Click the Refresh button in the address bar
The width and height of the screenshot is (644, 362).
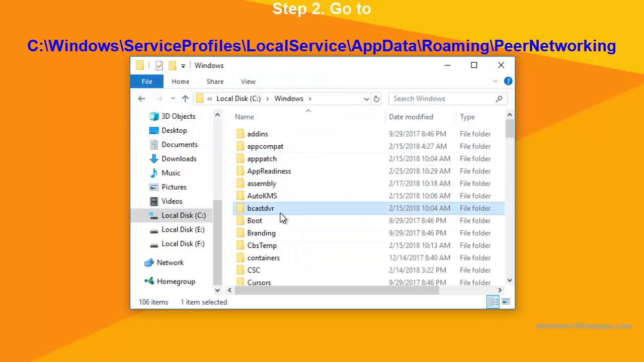pyautogui.click(x=376, y=99)
